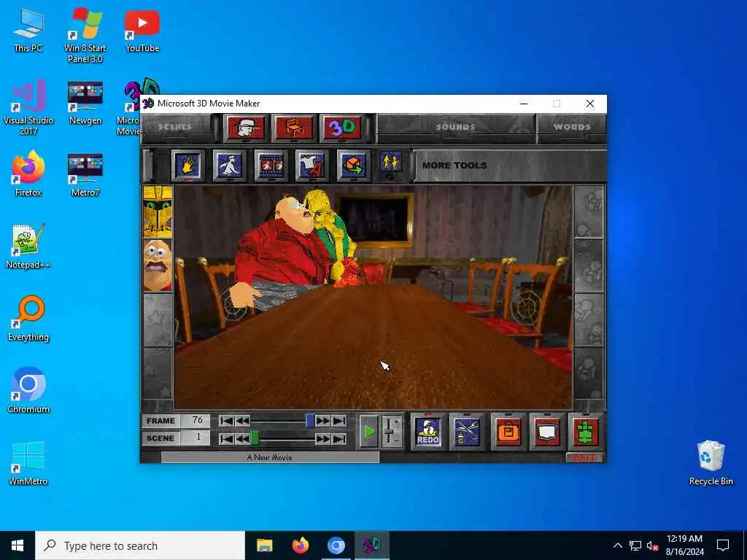The image size is (747, 560).
Task: Go to previous scene
Action: pyautogui.click(x=242, y=438)
